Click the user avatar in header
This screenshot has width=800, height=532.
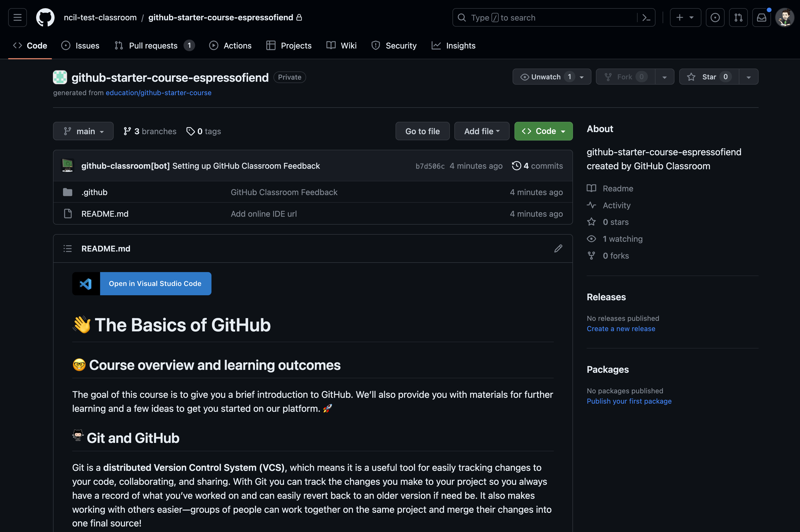[x=784, y=17]
